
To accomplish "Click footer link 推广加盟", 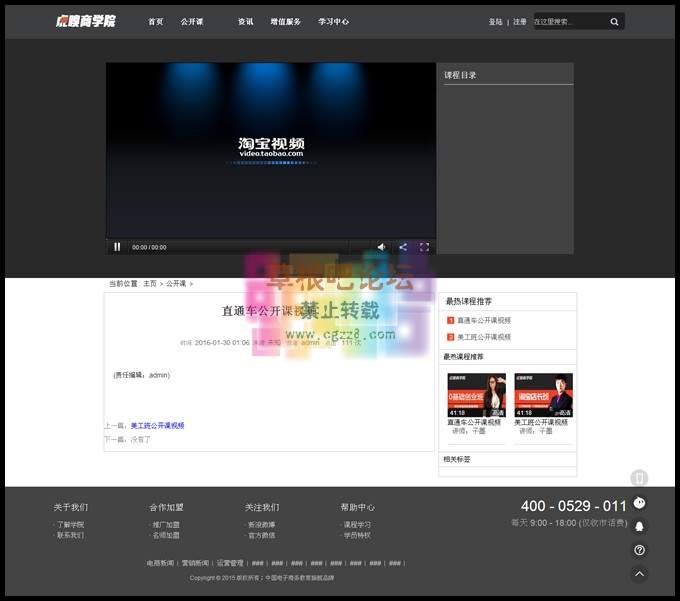I will pyautogui.click(x=166, y=525).
